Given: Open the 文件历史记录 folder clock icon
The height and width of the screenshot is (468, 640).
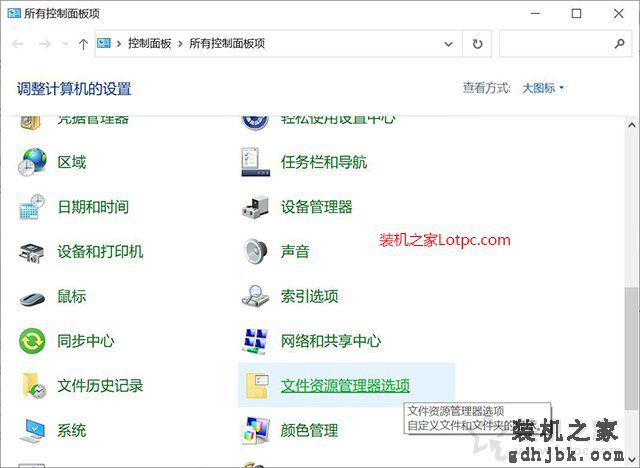Looking at the screenshot, I should click(34, 386).
